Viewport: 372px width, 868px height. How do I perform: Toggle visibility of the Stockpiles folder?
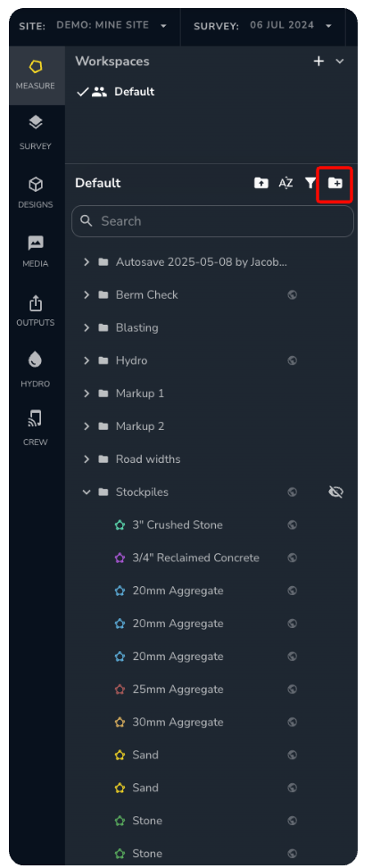[335, 492]
